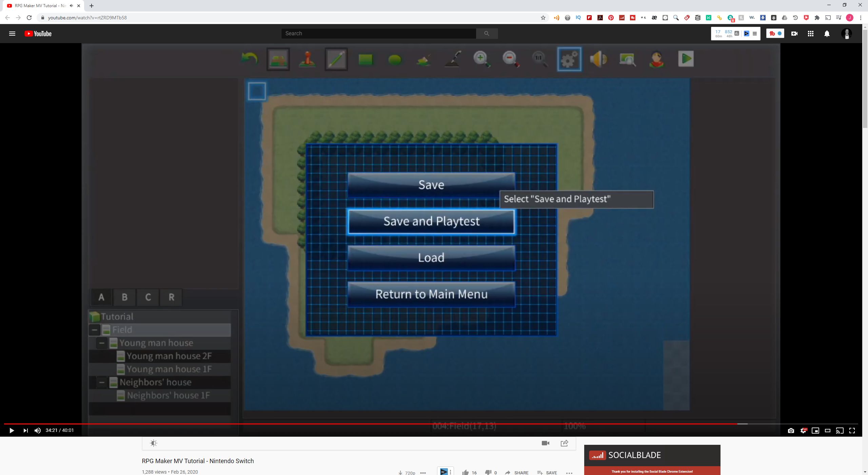Open the account avatar menu
The width and height of the screenshot is (868, 475).
coord(847,34)
